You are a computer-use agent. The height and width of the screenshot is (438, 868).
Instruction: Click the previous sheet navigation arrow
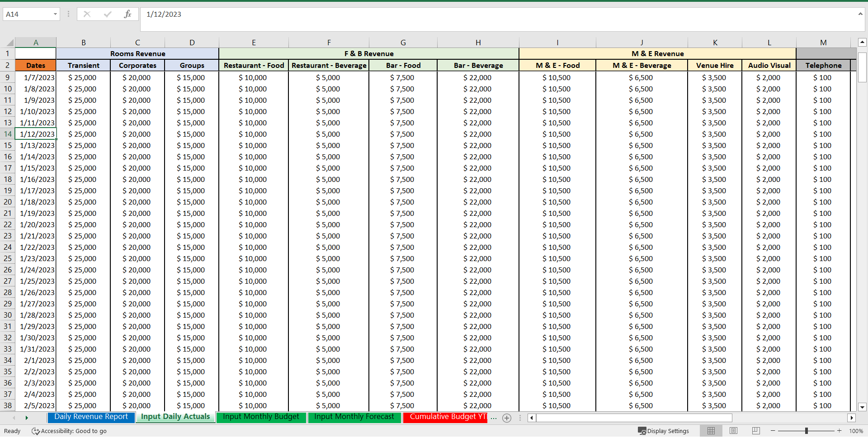click(14, 418)
